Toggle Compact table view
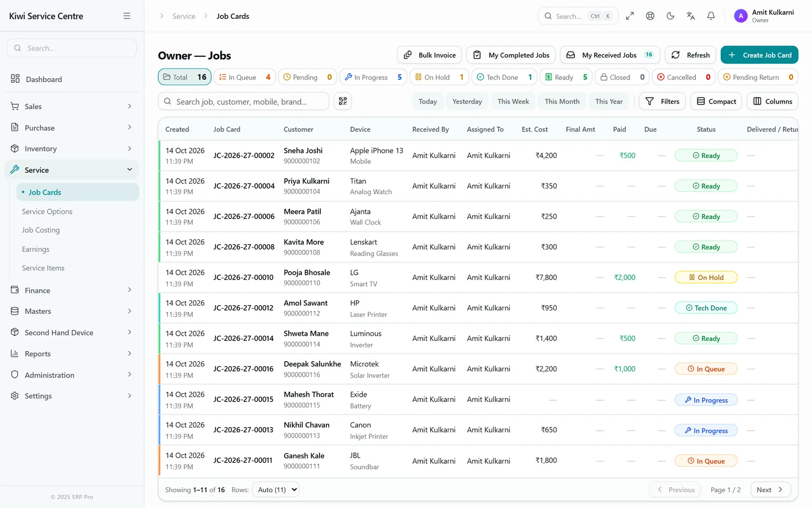Screen dimensions: 812x508 pos(716,101)
